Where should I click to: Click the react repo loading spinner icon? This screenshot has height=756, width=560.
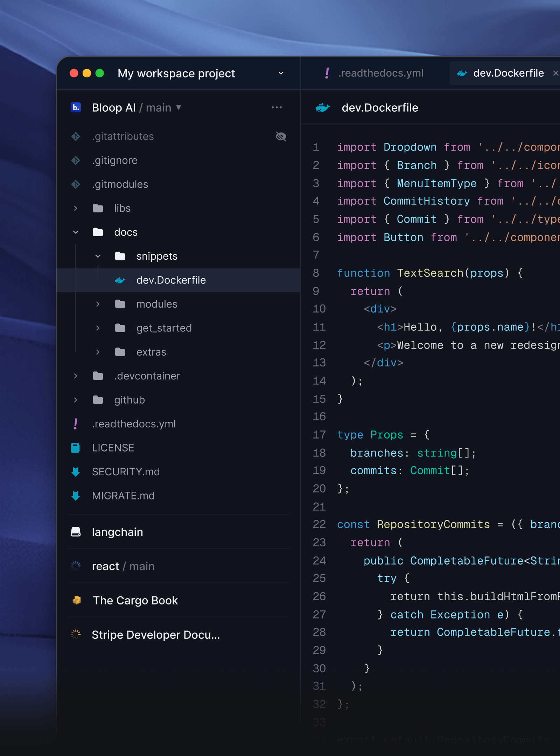click(76, 566)
